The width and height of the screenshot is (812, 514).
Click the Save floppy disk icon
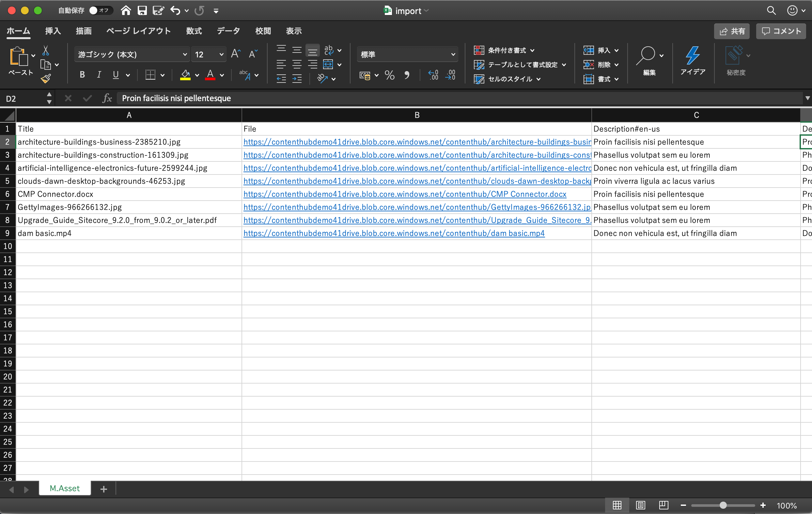[x=142, y=10]
